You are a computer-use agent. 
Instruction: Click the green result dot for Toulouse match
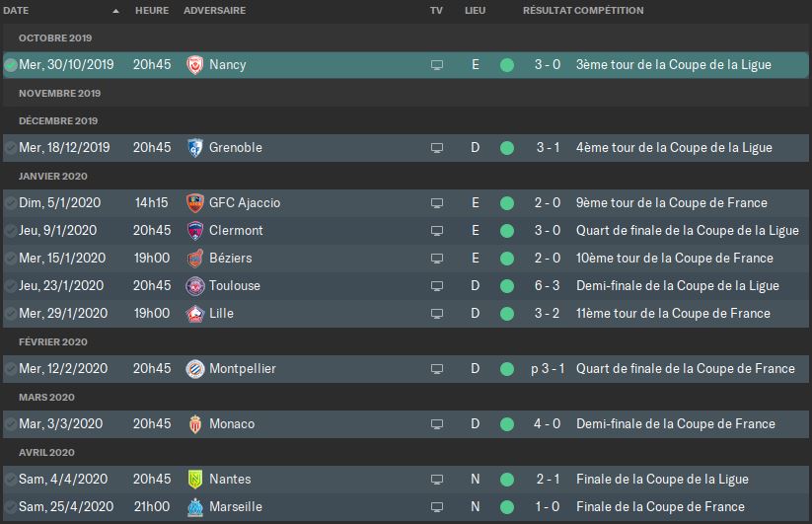[507, 286]
